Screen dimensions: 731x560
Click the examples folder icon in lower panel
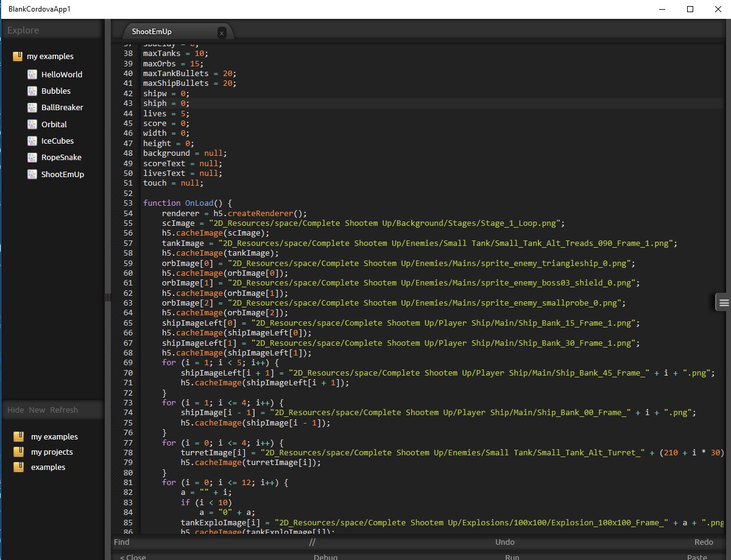pyautogui.click(x=19, y=467)
